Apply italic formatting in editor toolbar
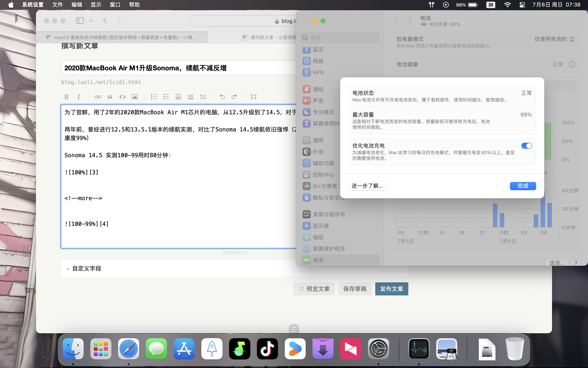588x368 pixels. coord(78,97)
